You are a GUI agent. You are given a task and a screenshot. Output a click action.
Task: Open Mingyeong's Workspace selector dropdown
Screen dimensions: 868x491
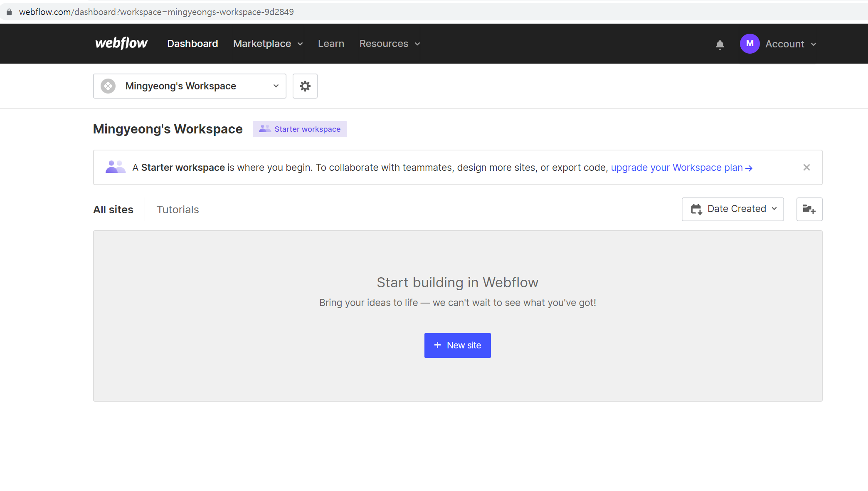coord(190,86)
